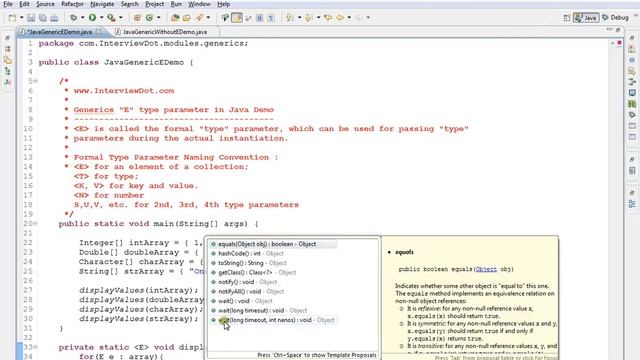Viewport: 640px width, 360px height.
Task: Click the Open Task folder icon
Action: [x=187, y=18]
